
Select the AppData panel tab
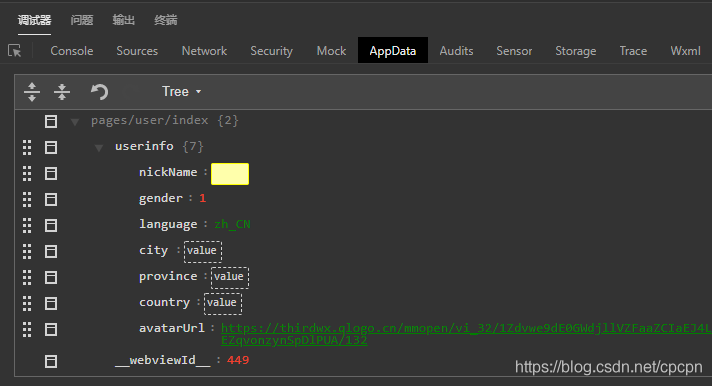pyautogui.click(x=393, y=50)
